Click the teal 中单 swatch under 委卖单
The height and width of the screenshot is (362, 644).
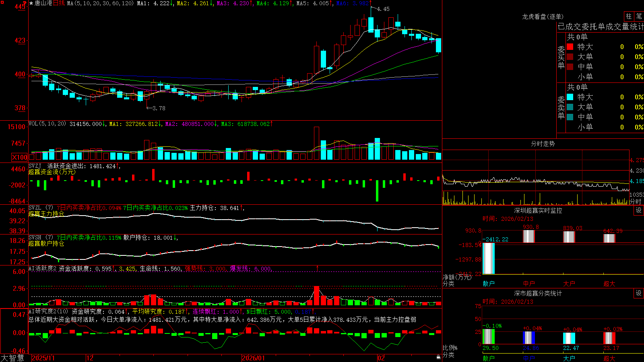[x=570, y=117]
